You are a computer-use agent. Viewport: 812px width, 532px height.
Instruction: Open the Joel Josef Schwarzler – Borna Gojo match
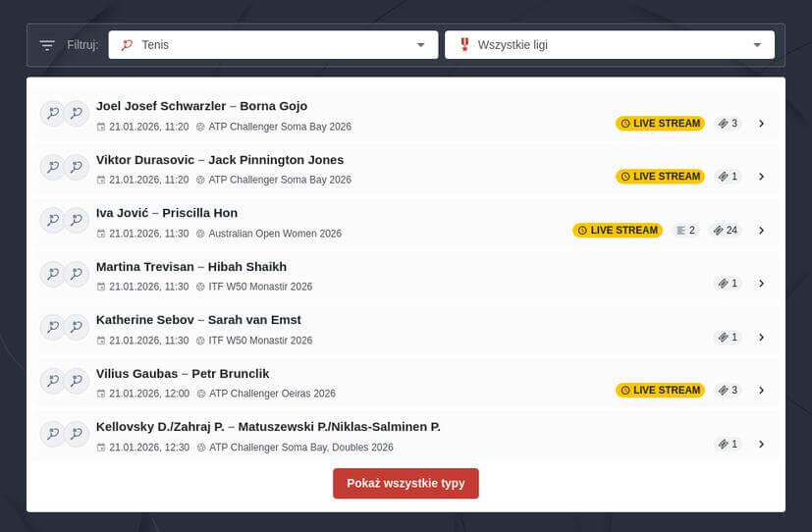click(x=201, y=106)
